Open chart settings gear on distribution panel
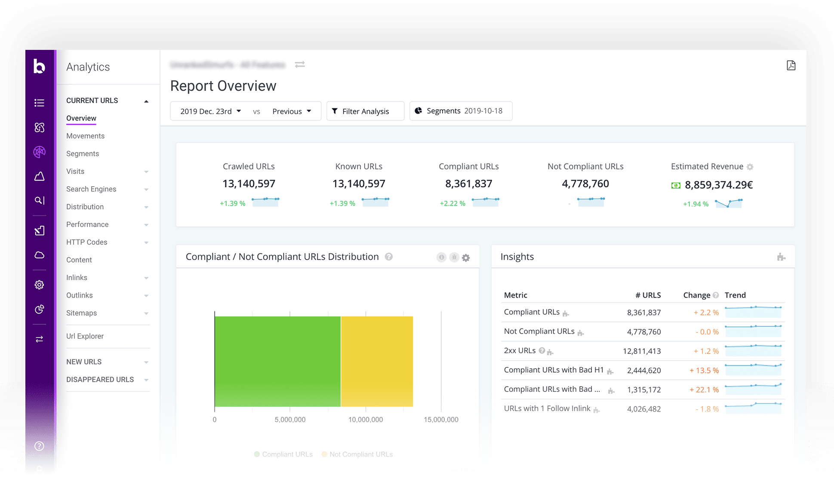The width and height of the screenshot is (834, 504). pyautogui.click(x=466, y=257)
